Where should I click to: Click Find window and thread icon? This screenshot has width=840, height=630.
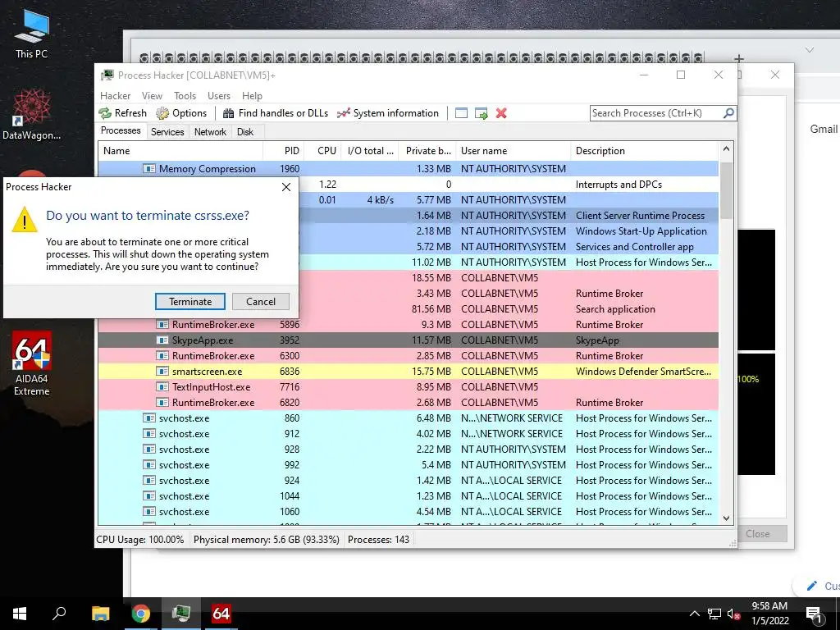pyautogui.click(x=481, y=113)
